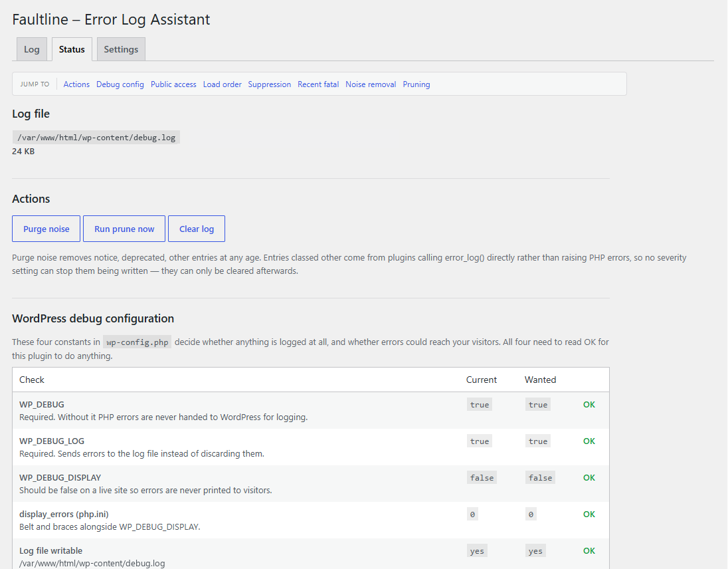Click Run prune now button

(x=124, y=229)
